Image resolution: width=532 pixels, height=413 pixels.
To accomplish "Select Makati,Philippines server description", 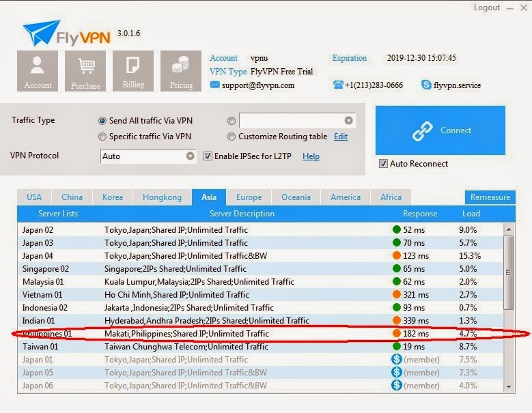I will [x=186, y=334].
